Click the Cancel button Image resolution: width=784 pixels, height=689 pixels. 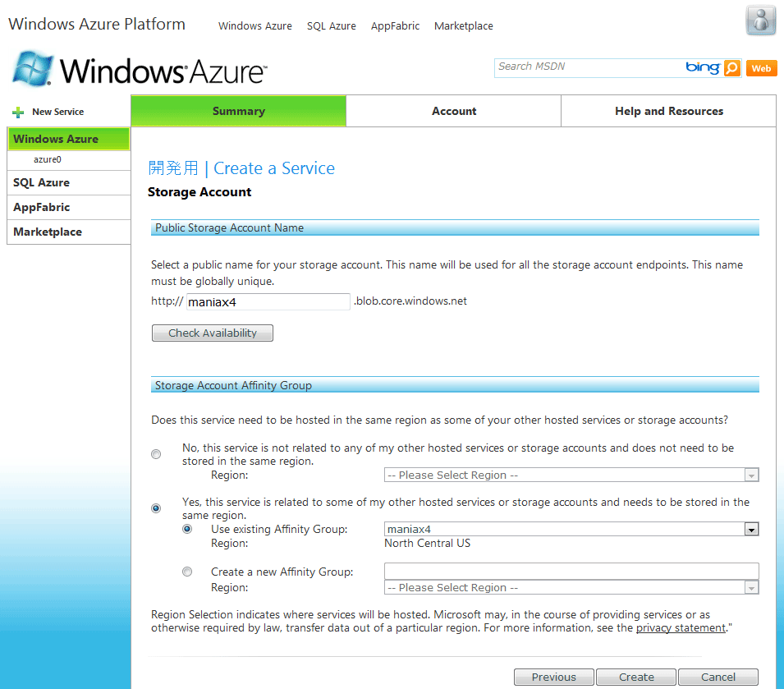tap(718, 677)
